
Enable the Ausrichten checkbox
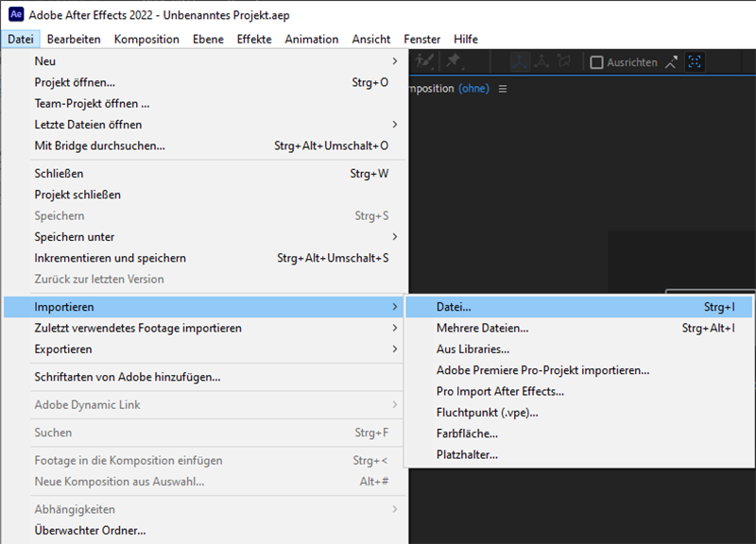pyautogui.click(x=596, y=62)
